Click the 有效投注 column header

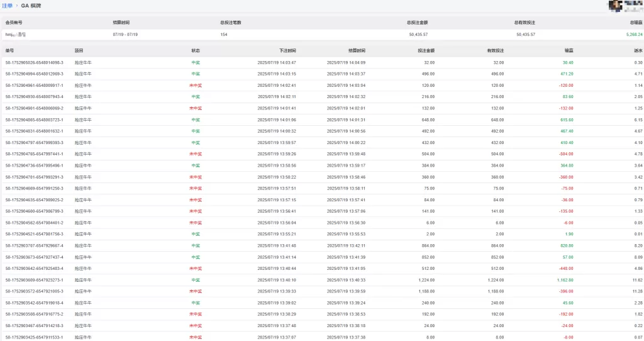[496, 50]
